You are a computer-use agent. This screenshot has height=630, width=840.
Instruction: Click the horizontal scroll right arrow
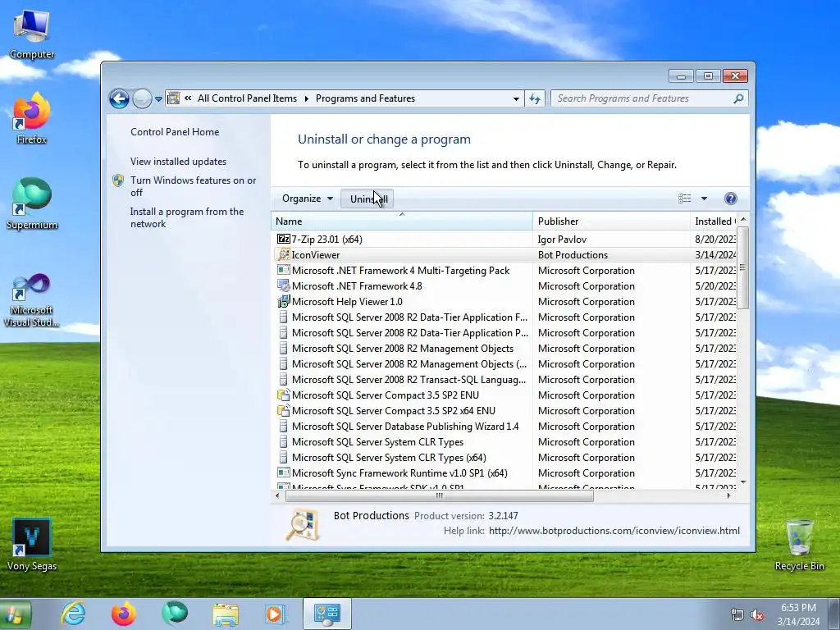(x=728, y=495)
